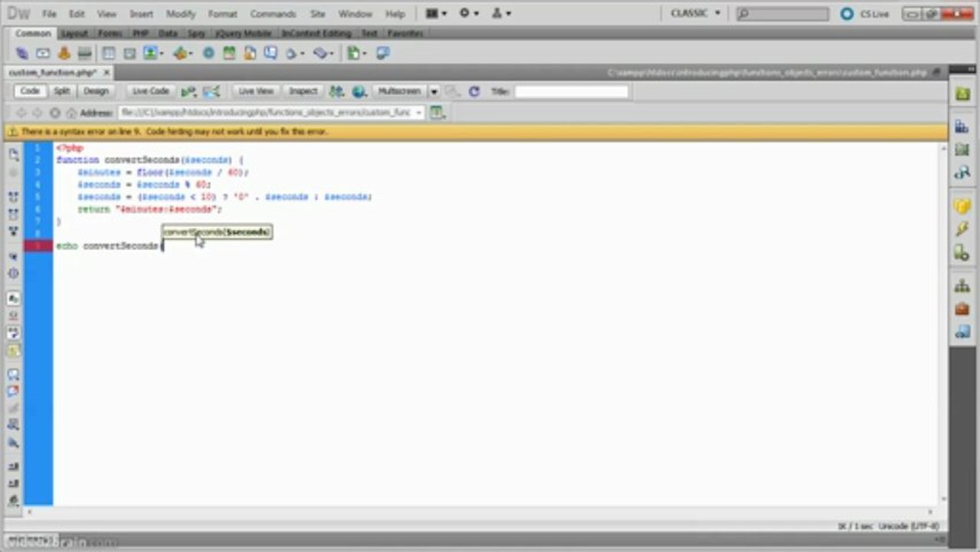Open the Insert menu
The image size is (980, 552).
click(141, 14)
